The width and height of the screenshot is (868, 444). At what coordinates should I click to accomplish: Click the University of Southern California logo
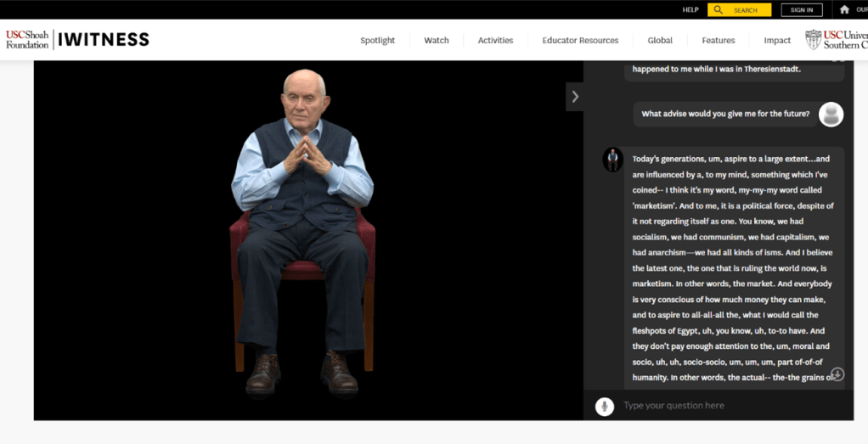click(x=836, y=39)
